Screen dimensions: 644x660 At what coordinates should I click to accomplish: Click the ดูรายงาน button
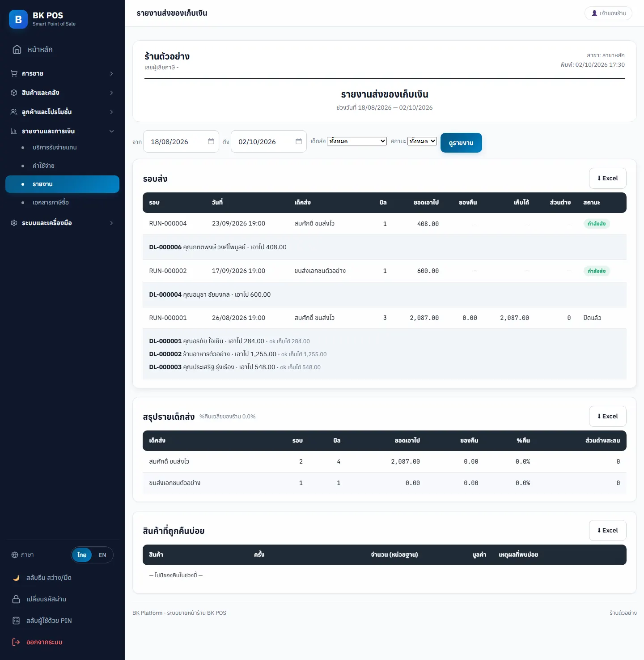coord(461,143)
